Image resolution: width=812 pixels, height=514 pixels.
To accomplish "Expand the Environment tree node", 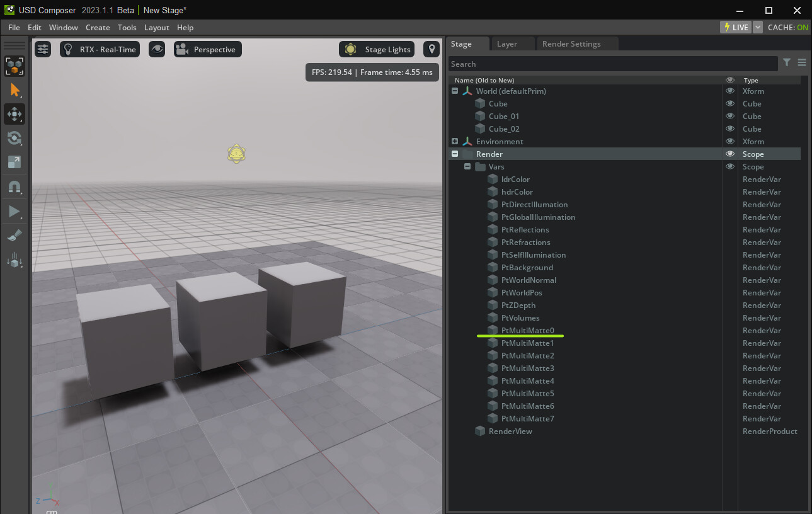I will [455, 141].
